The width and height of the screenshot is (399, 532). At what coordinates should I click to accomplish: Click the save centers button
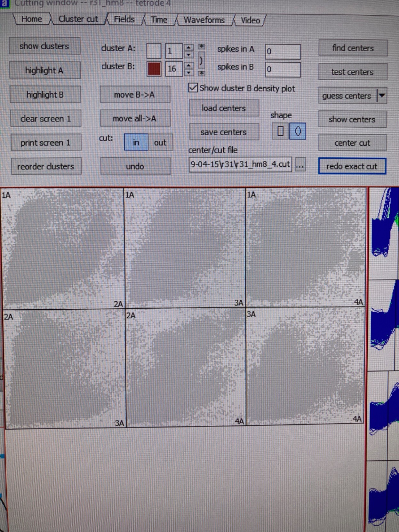[224, 132]
